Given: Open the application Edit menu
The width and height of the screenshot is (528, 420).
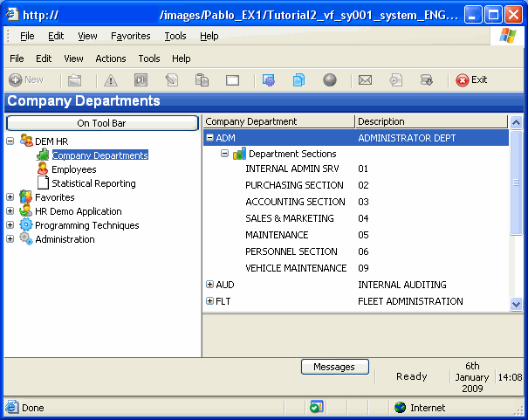Looking at the screenshot, I should tap(44, 59).
